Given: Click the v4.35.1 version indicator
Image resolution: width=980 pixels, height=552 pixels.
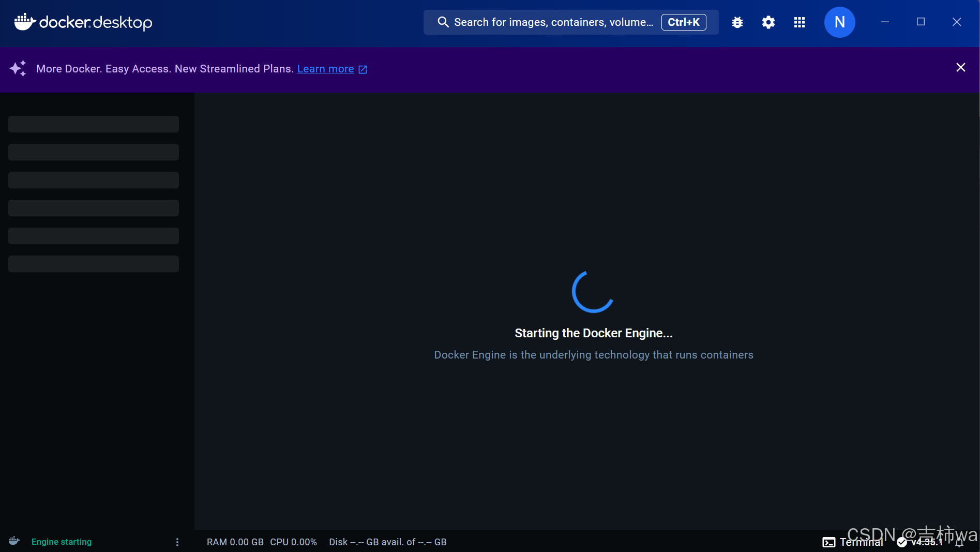Looking at the screenshot, I should (x=920, y=542).
